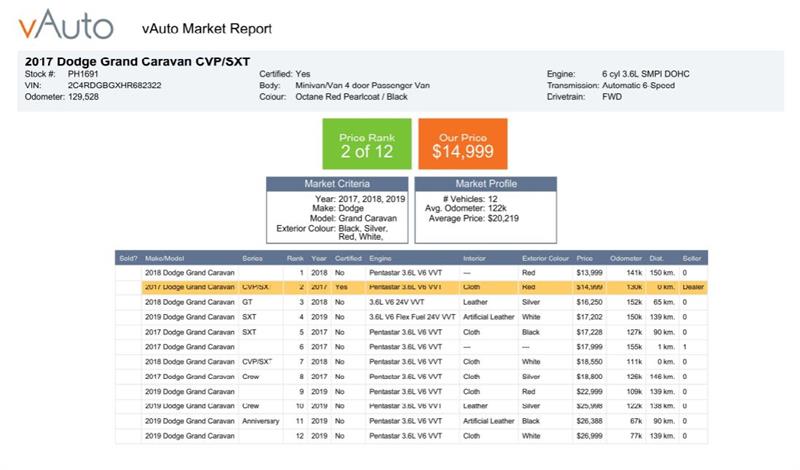Click the 3.6L V6 24V VVT engine cell in rank 3 row
Image resolution: width=800 pixels, height=470 pixels.
point(396,302)
